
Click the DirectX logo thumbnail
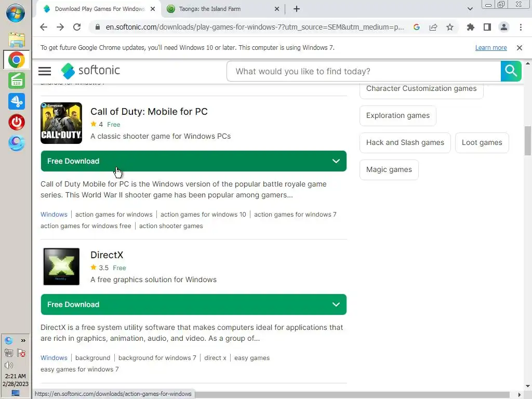61,267
